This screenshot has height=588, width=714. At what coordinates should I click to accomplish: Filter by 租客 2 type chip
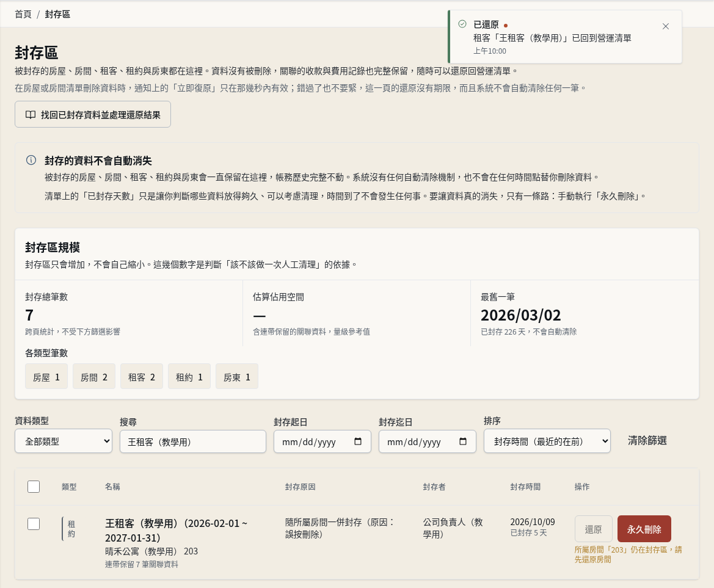(x=142, y=376)
